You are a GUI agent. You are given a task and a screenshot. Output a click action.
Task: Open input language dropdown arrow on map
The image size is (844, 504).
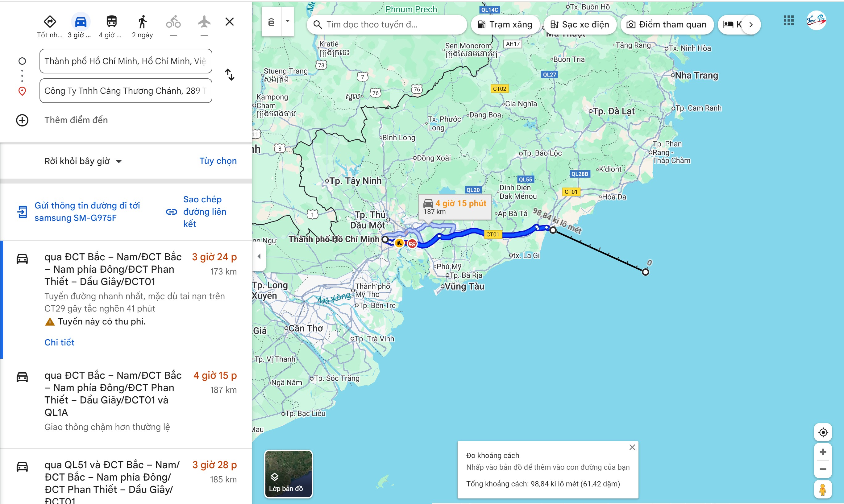coord(287,21)
